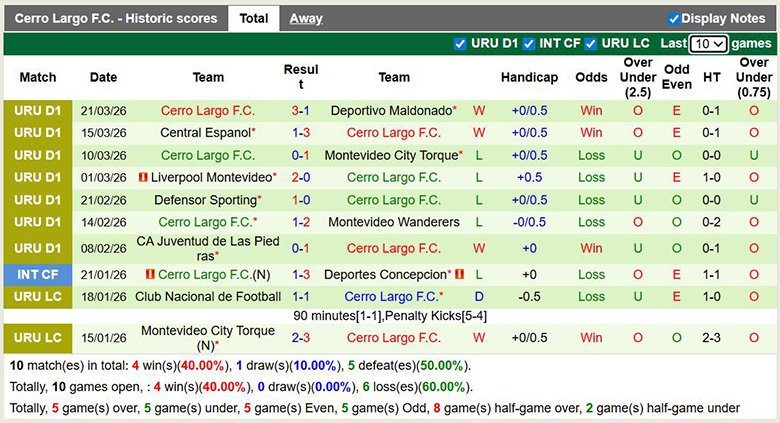Click the 2-0 Liverpool Montevideo score
The image size is (780, 423).
[x=300, y=177]
